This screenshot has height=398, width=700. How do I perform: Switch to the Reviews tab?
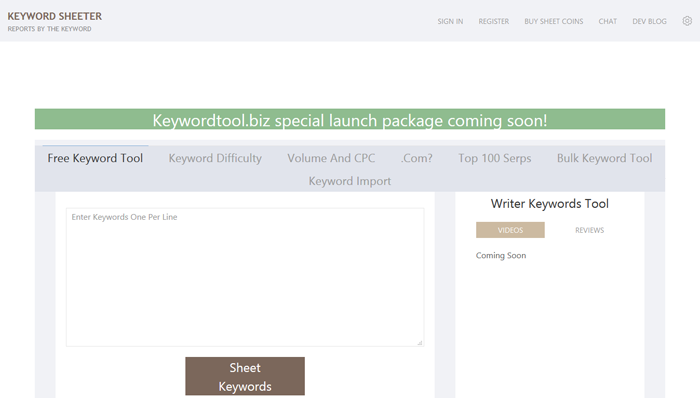click(589, 230)
